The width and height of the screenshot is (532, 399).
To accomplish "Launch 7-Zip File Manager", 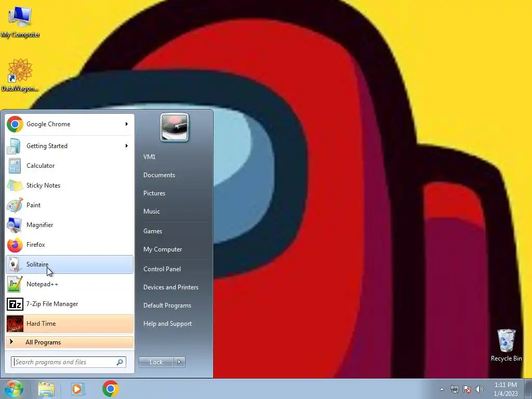I will coord(70,303).
